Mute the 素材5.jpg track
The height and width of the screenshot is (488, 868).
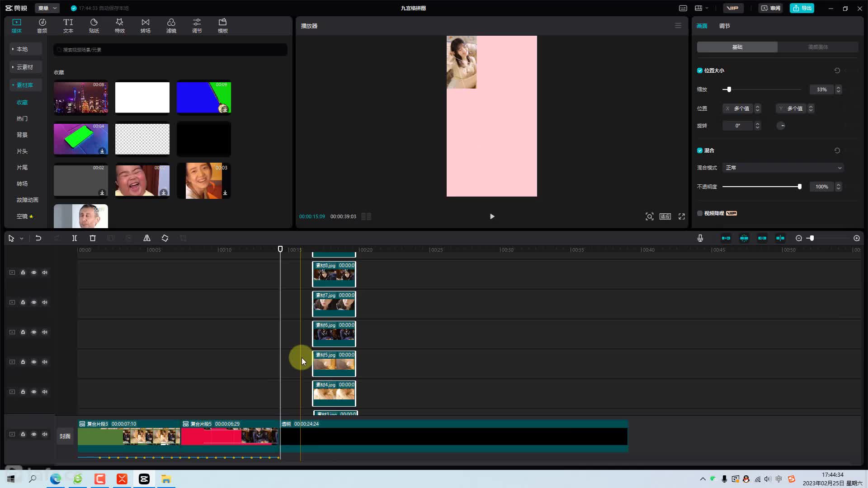pyautogui.click(x=45, y=362)
